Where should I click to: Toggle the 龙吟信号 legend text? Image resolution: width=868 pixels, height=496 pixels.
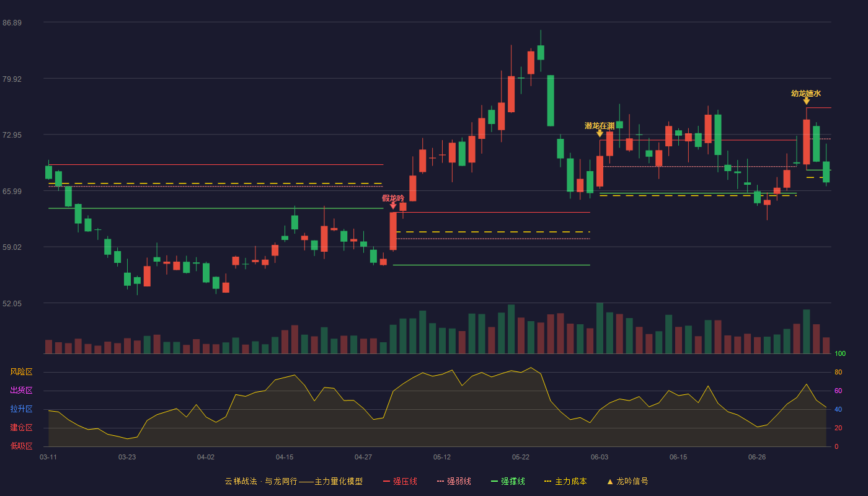(x=632, y=482)
